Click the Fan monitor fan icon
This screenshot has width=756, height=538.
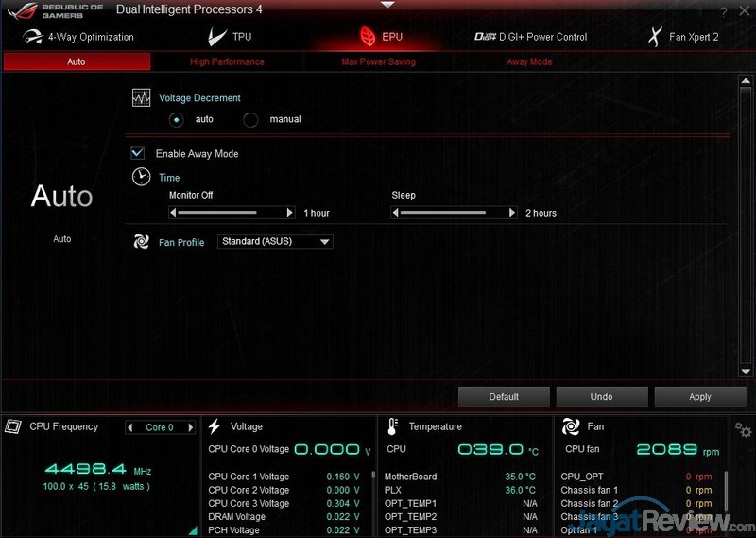(x=571, y=426)
